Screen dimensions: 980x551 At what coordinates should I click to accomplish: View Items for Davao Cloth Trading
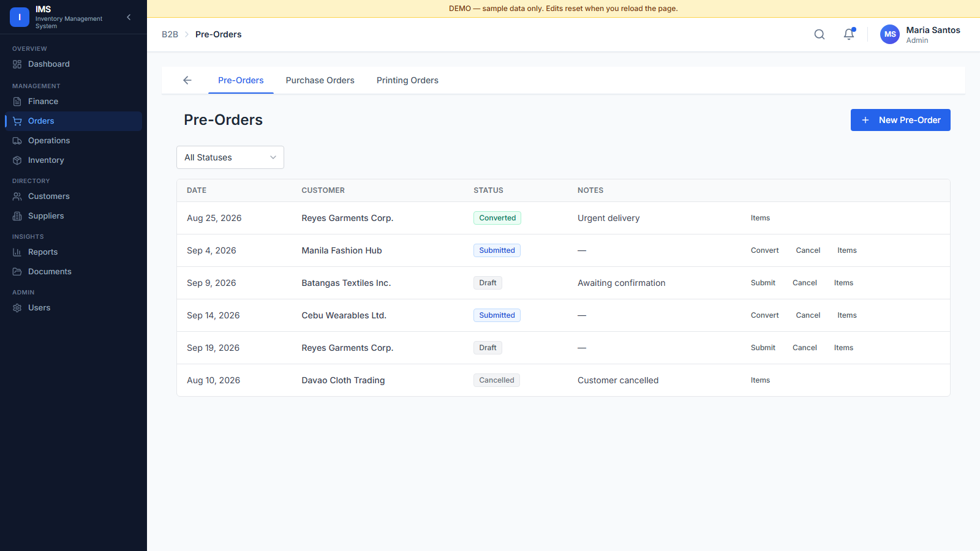760,380
